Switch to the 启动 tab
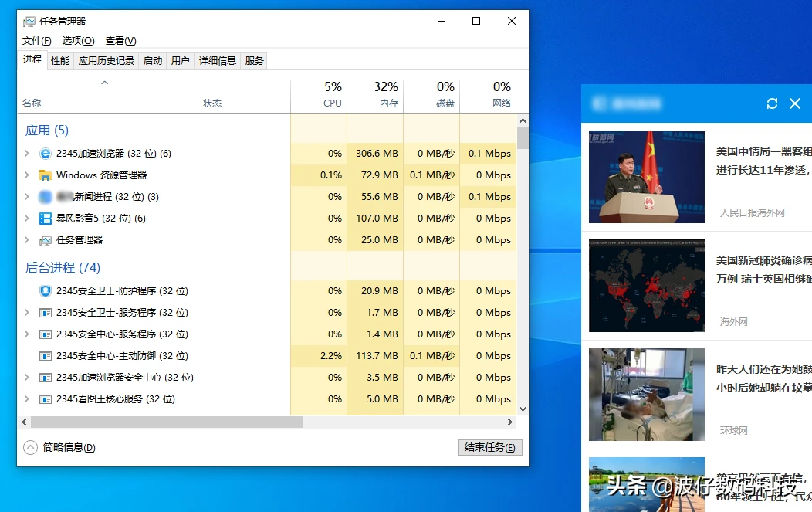812x512 pixels. [x=153, y=61]
